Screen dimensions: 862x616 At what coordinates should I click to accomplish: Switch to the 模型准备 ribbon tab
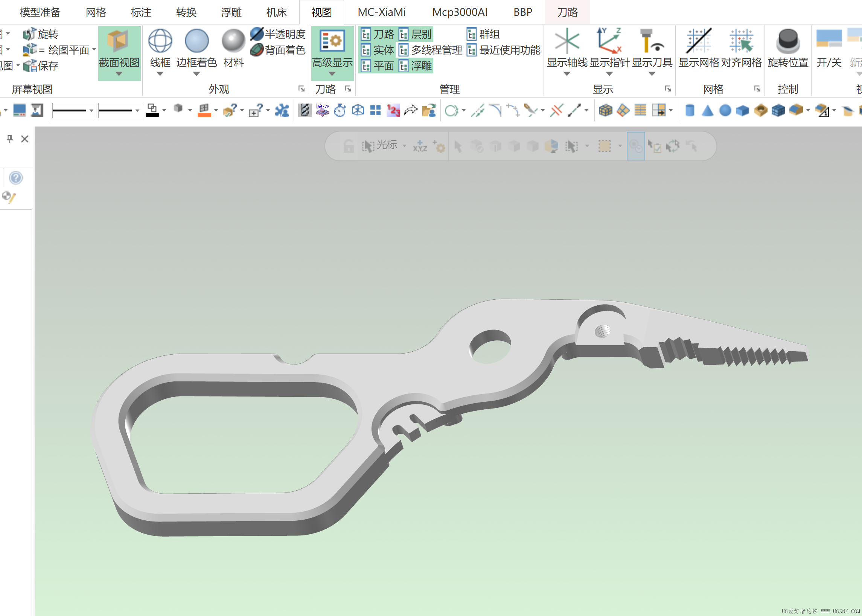tap(40, 12)
